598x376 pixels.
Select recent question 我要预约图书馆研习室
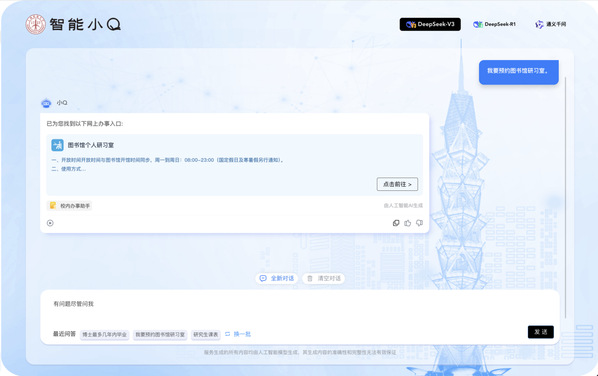[160, 334]
